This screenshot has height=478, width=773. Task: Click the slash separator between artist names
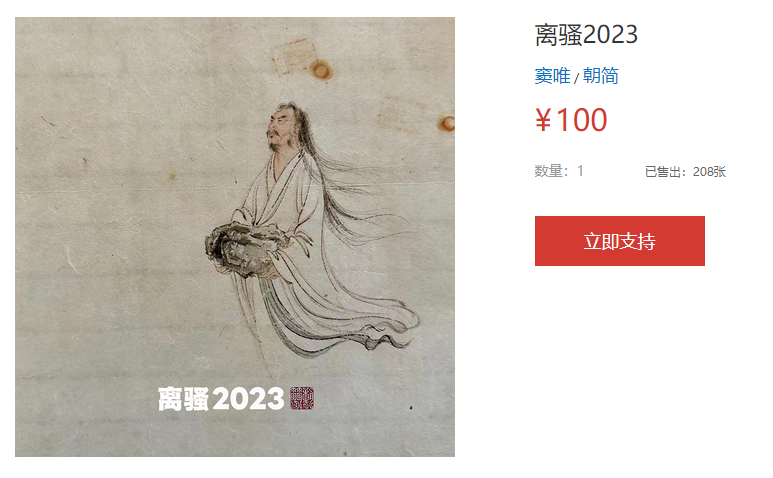click(576, 78)
